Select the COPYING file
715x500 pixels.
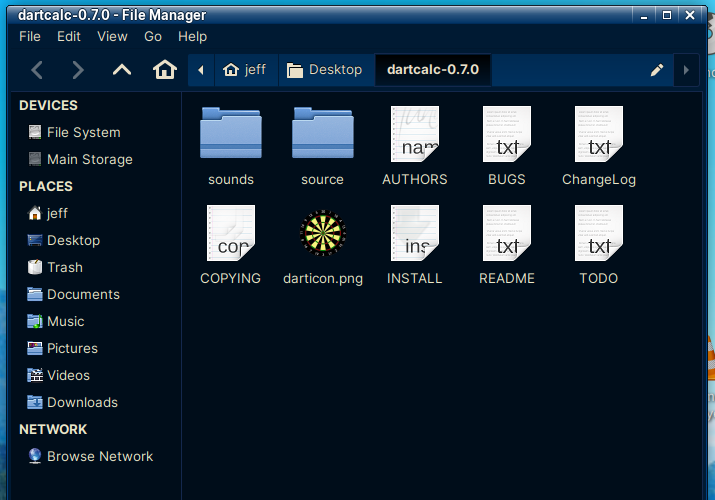tap(231, 233)
